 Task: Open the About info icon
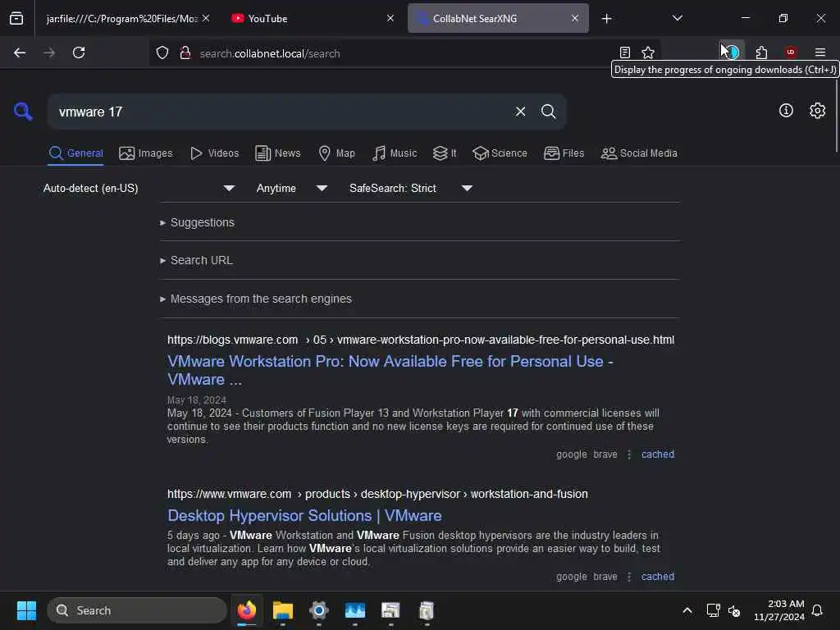[786, 111]
